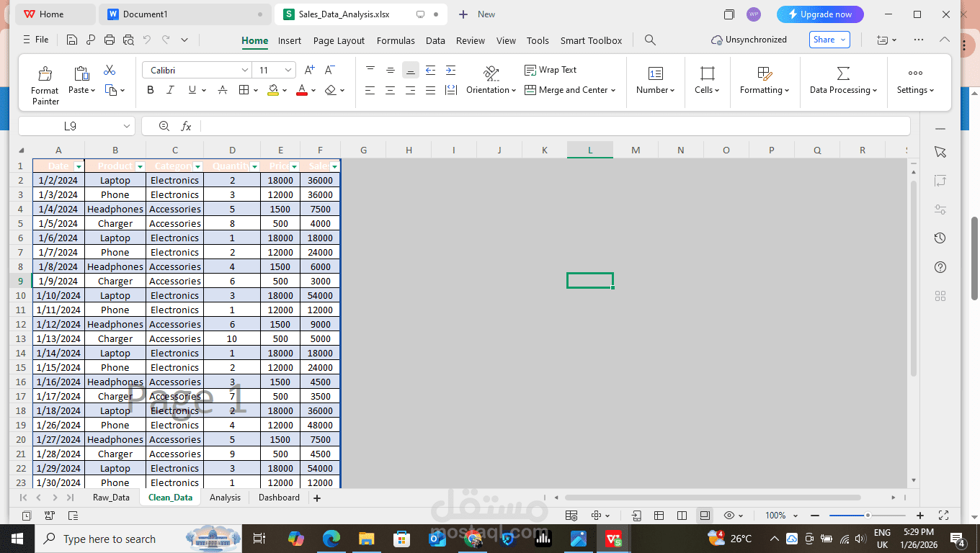
Task: Switch to the Dashboard sheet tab
Action: (x=279, y=498)
